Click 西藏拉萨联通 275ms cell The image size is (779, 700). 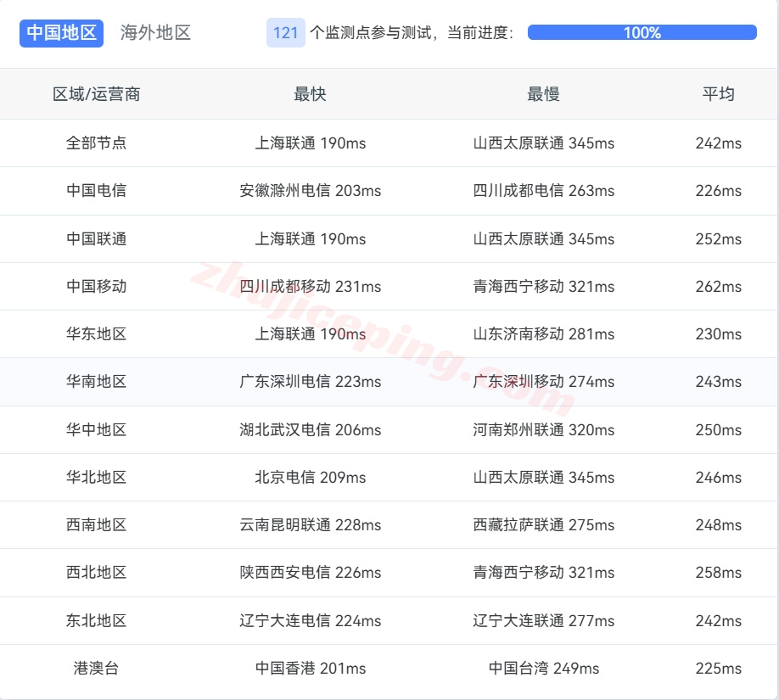point(543,525)
